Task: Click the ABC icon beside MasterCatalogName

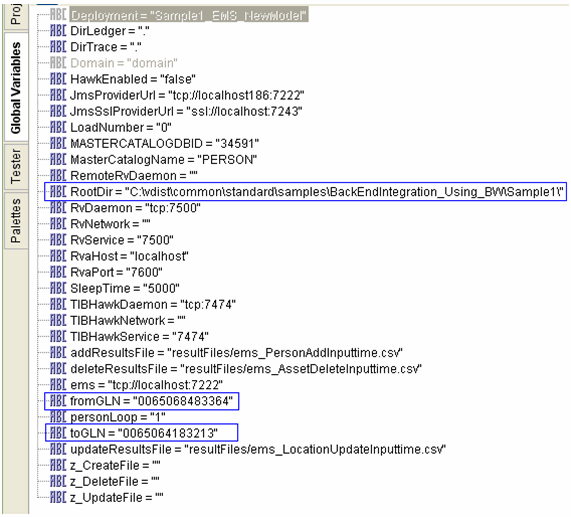Action: (x=58, y=159)
